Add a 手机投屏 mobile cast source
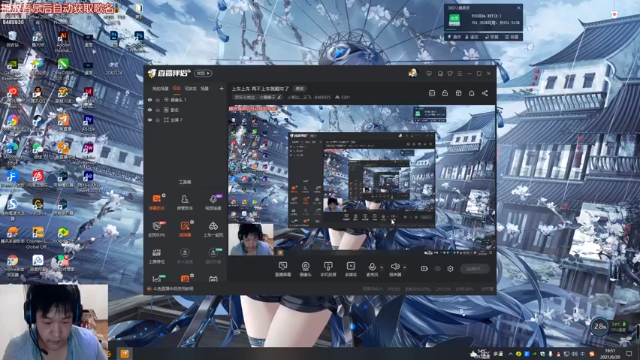640x360 pixels. coord(328,269)
